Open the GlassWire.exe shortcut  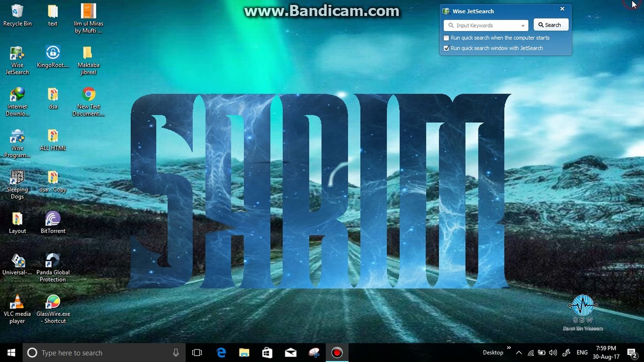click(53, 309)
